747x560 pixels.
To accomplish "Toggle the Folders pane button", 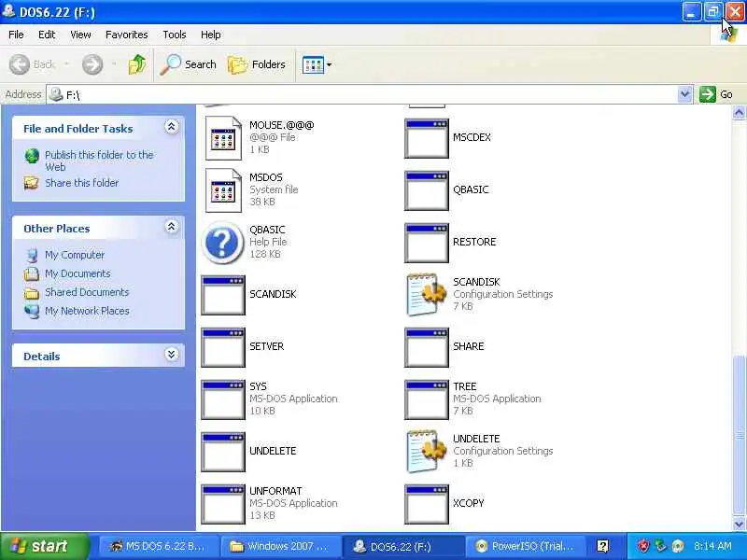I will coord(256,64).
